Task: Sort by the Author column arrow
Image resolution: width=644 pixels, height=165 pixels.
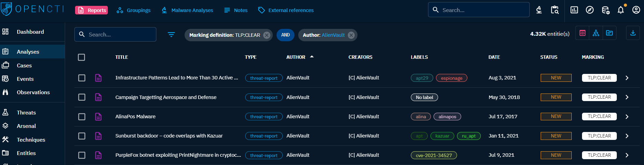Action: tap(312, 57)
